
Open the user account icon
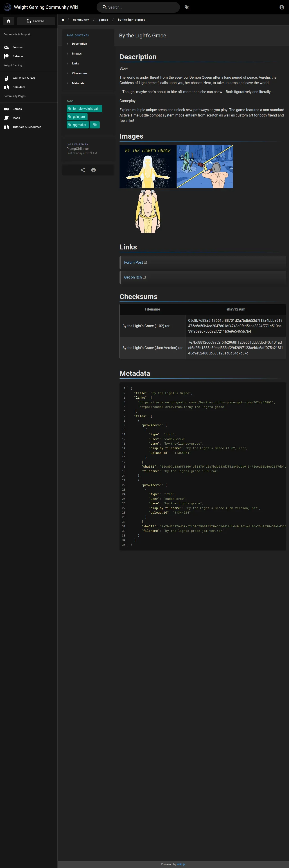click(x=282, y=7)
